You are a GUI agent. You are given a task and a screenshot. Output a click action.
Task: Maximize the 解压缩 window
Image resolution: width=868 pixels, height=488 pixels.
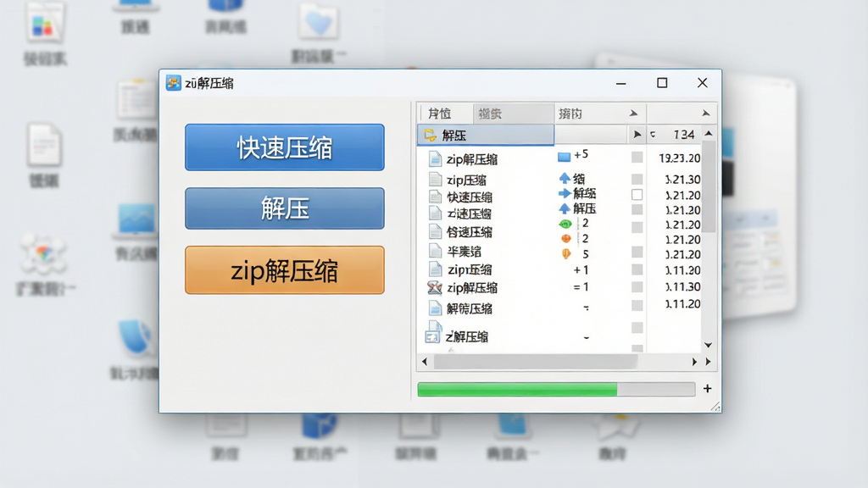(x=662, y=83)
